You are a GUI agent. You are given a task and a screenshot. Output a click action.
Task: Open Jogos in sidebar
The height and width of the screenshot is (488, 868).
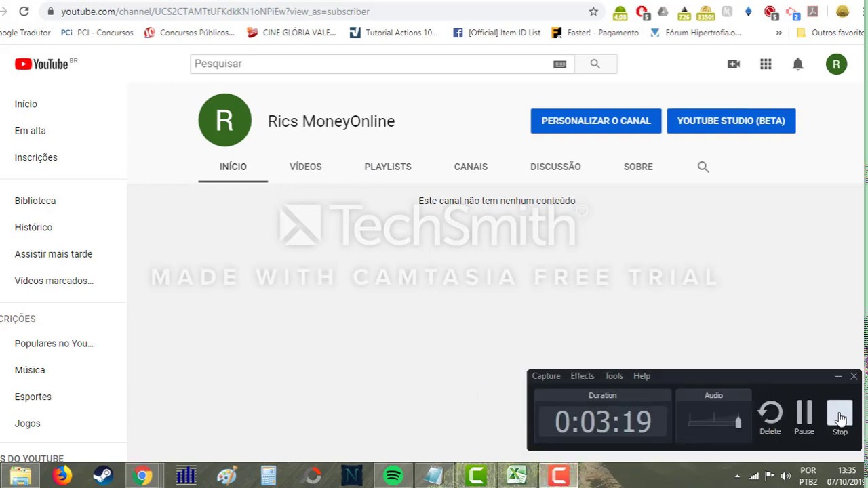point(28,424)
